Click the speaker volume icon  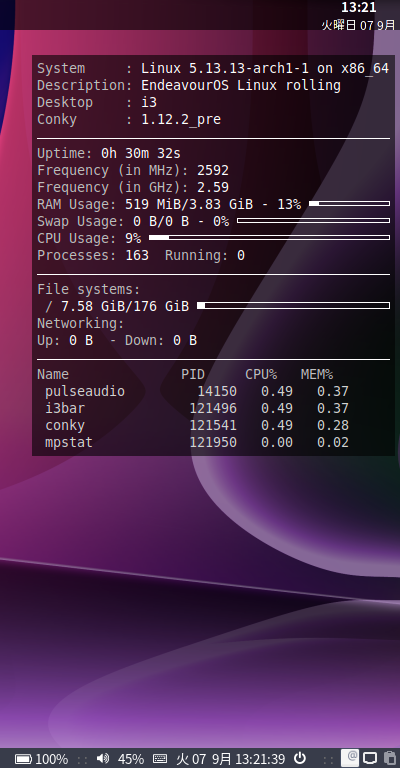[x=103, y=759]
